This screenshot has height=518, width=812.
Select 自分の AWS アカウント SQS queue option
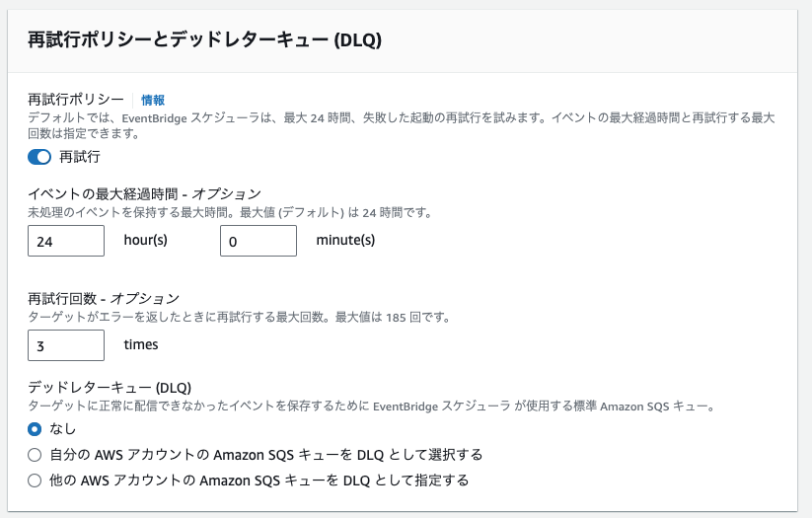tap(36, 455)
